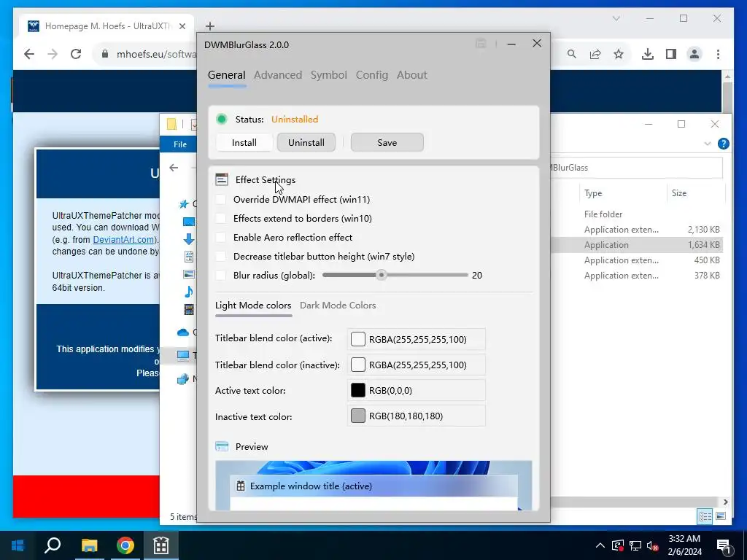The height and width of the screenshot is (560, 747).
Task: Enable Effects extend to borders (win10)
Action: [220, 219]
